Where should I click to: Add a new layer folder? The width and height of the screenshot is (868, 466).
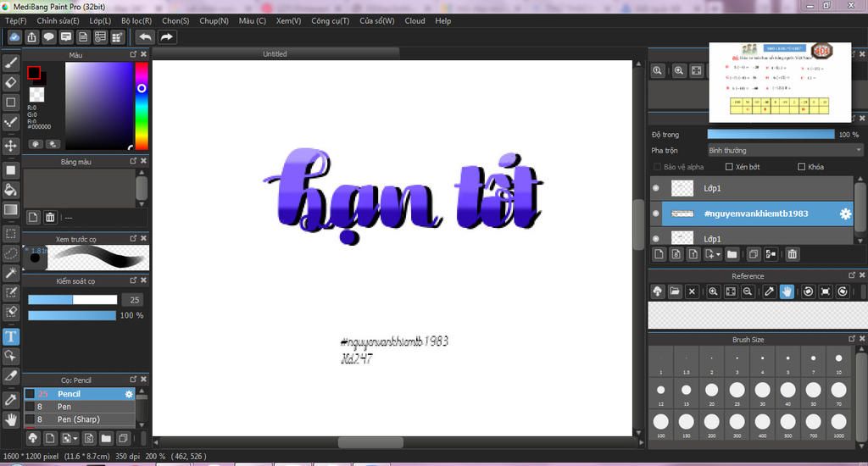[732, 254]
